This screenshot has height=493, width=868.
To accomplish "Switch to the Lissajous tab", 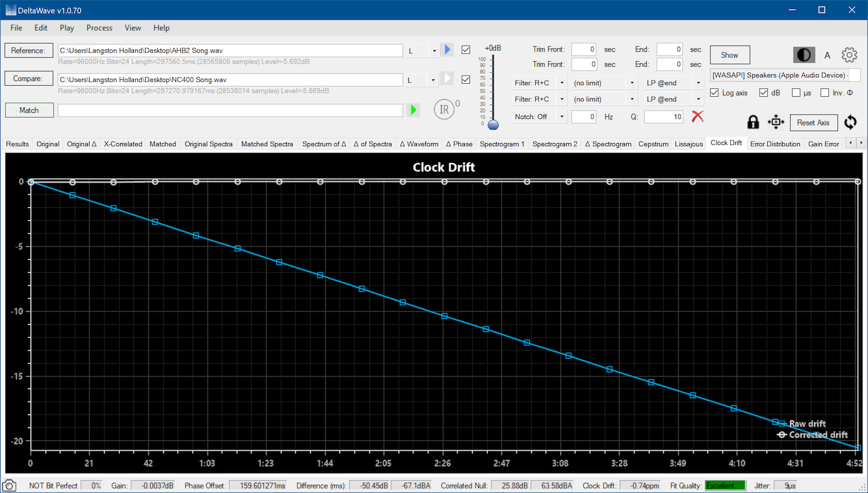I will pyautogui.click(x=689, y=144).
